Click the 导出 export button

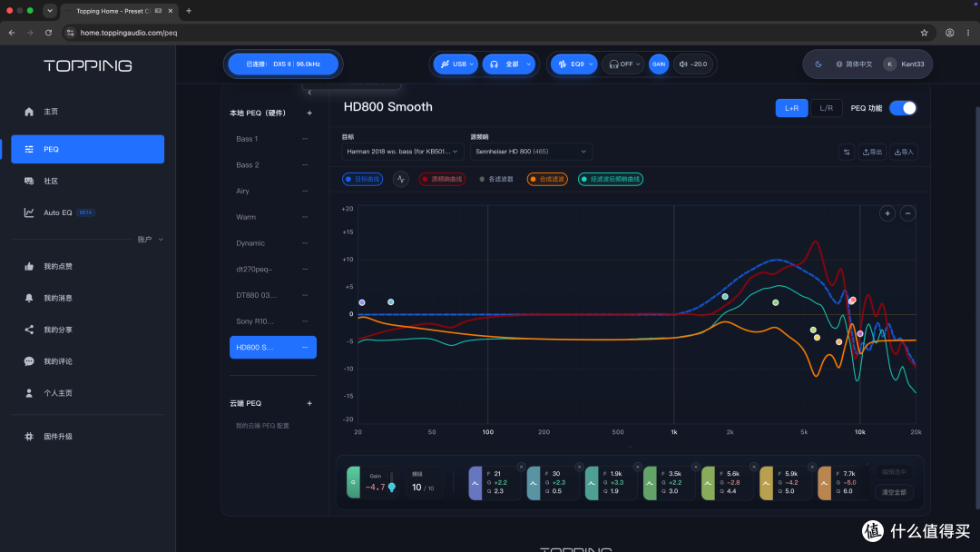tap(872, 152)
